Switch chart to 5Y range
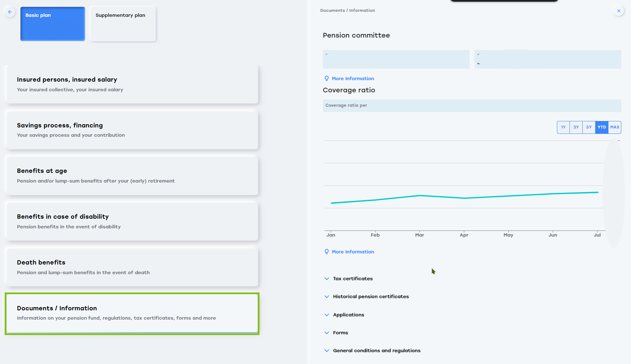This screenshot has width=631, height=364. pyautogui.click(x=589, y=127)
